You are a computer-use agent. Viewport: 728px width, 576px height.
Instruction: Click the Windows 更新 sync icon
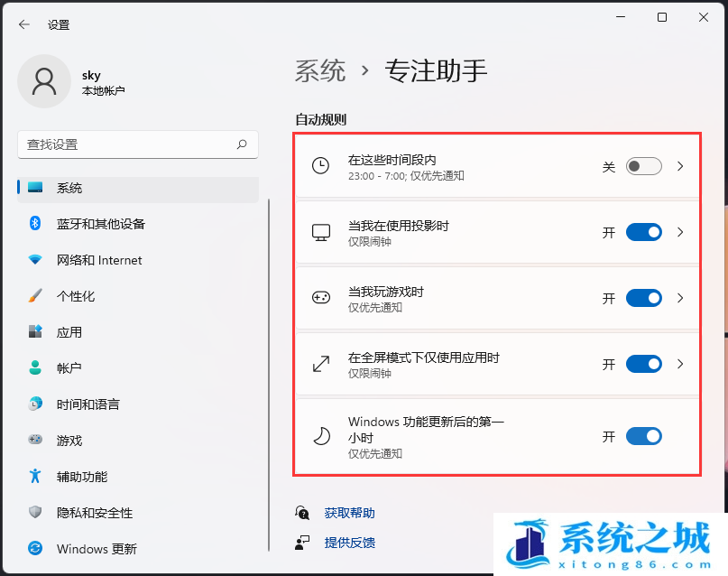point(35,548)
